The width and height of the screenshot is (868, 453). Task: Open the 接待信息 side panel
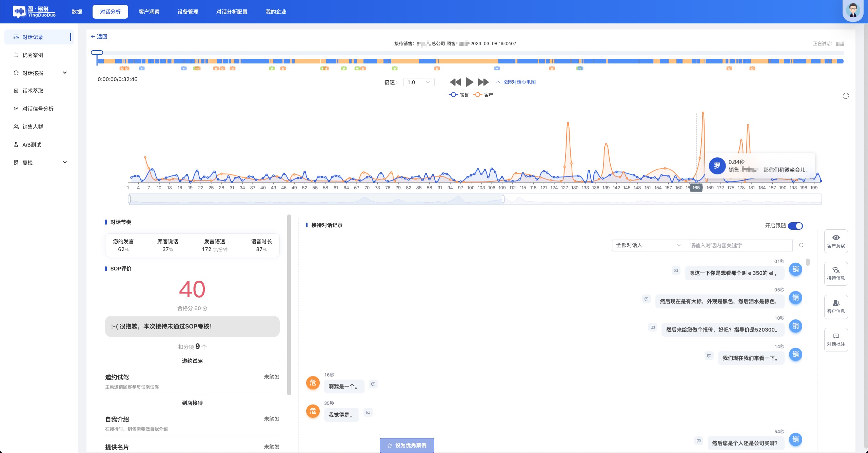[x=836, y=273]
